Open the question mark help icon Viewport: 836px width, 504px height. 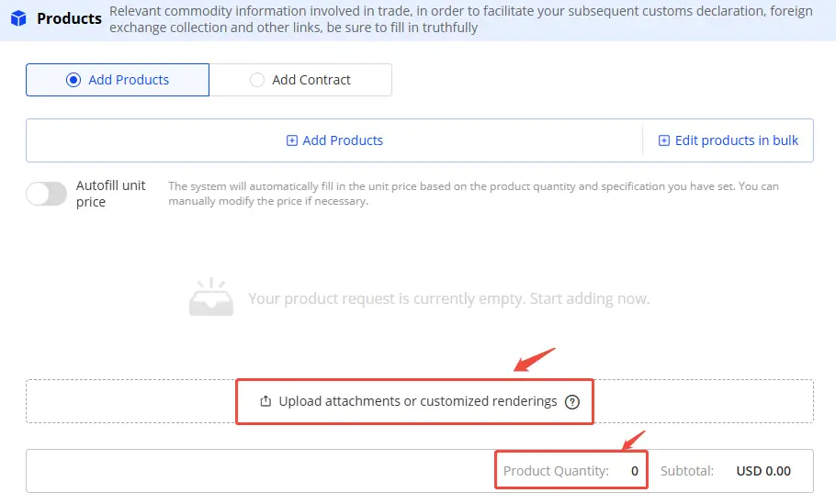(572, 401)
